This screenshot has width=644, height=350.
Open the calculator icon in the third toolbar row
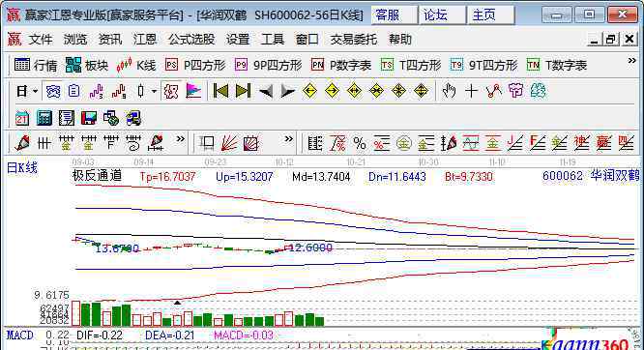(x=44, y=118)
